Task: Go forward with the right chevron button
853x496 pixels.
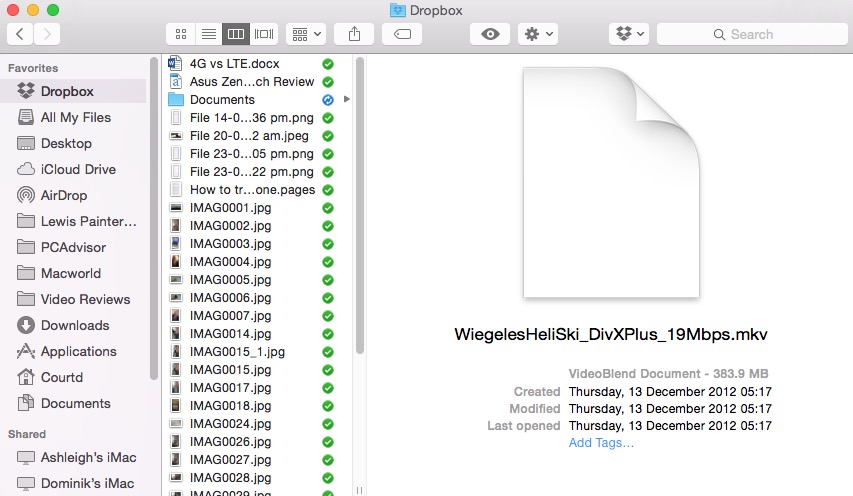Action: [47, 34]
